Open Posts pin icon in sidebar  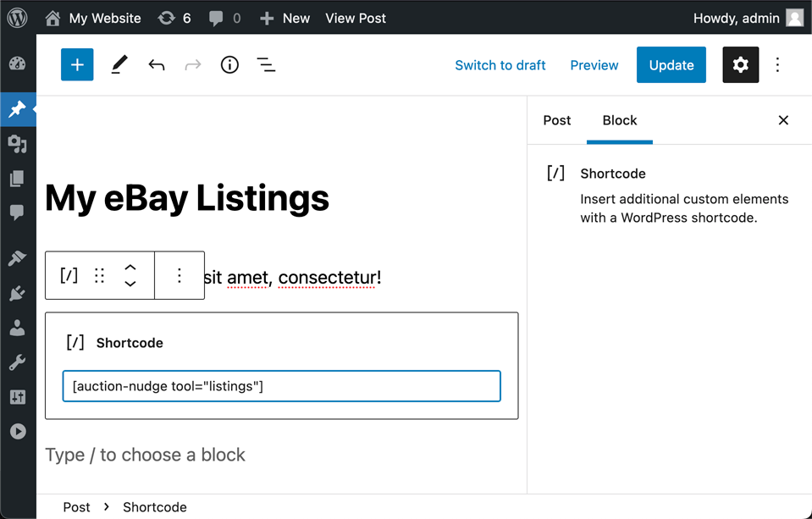[18, 109]
